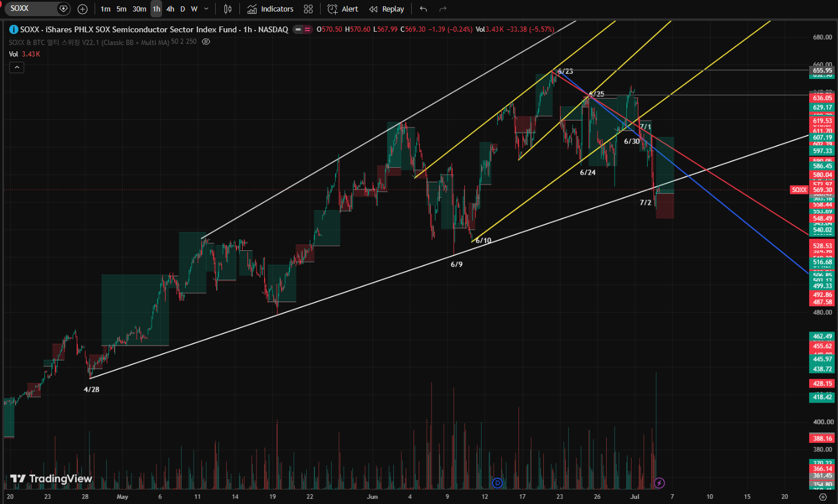This screenshot has height=504, width=838.
Task: Click the blue dividend D marker on timeline
Action: tap(497, 483)
